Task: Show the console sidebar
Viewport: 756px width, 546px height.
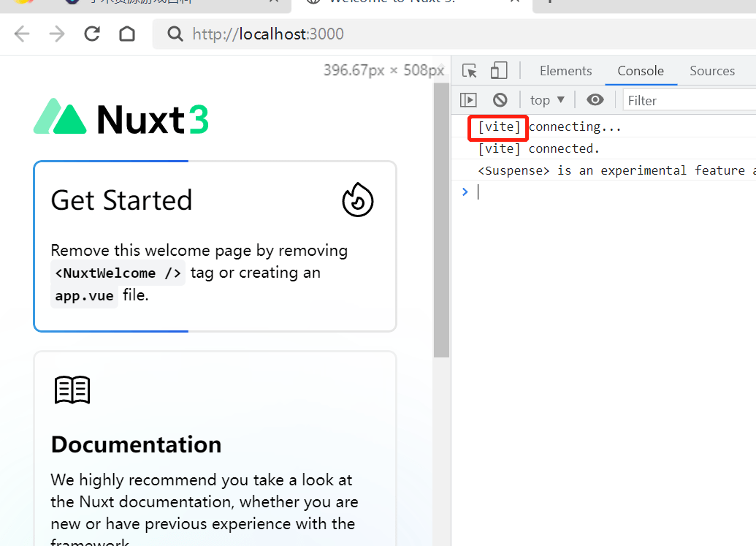Action: [x=468, y=100]
